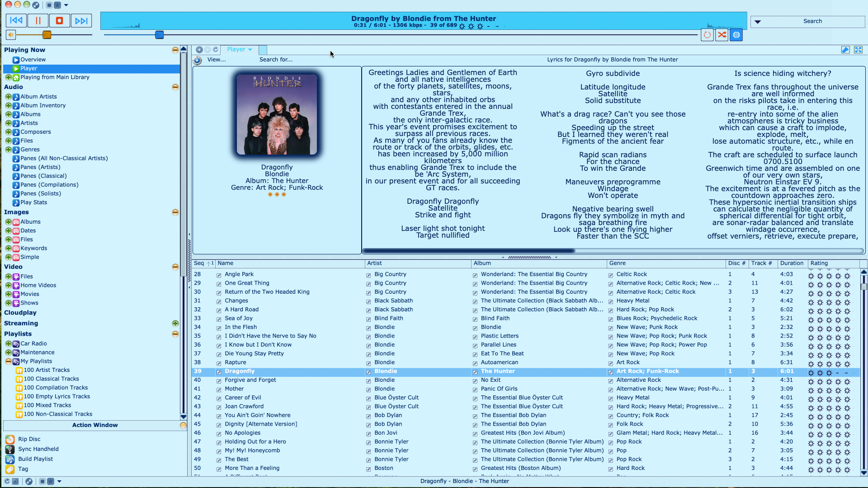Mute audio with the speaker icon
Screen dimensions: 868x488
11,35
